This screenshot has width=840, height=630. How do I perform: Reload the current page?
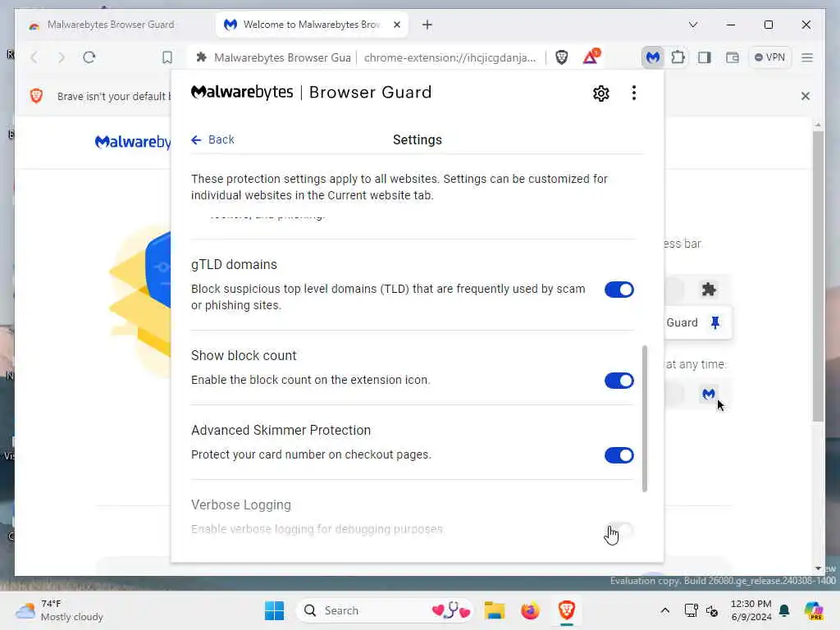point(89,57)
